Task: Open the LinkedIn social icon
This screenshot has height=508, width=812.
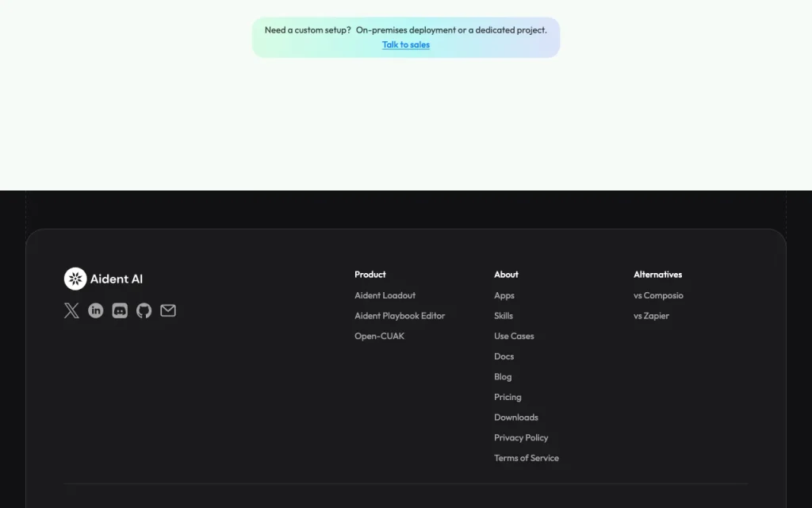Action: click(x=96, y=310)
